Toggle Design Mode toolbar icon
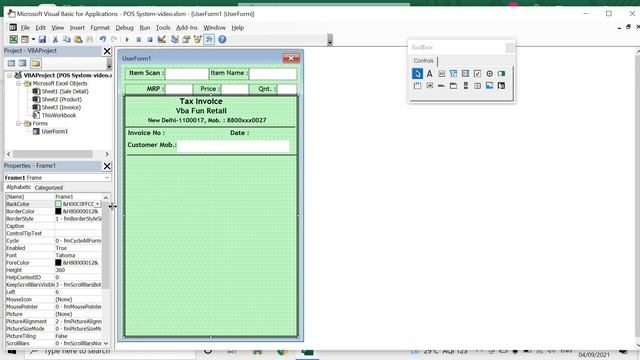640x360 pixels. (x=162, y=40)
